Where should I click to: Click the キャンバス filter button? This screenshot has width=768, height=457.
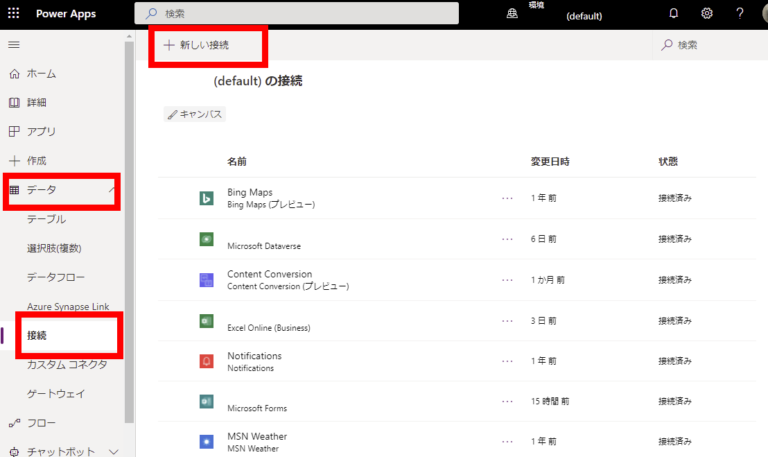tap(195, 115)
